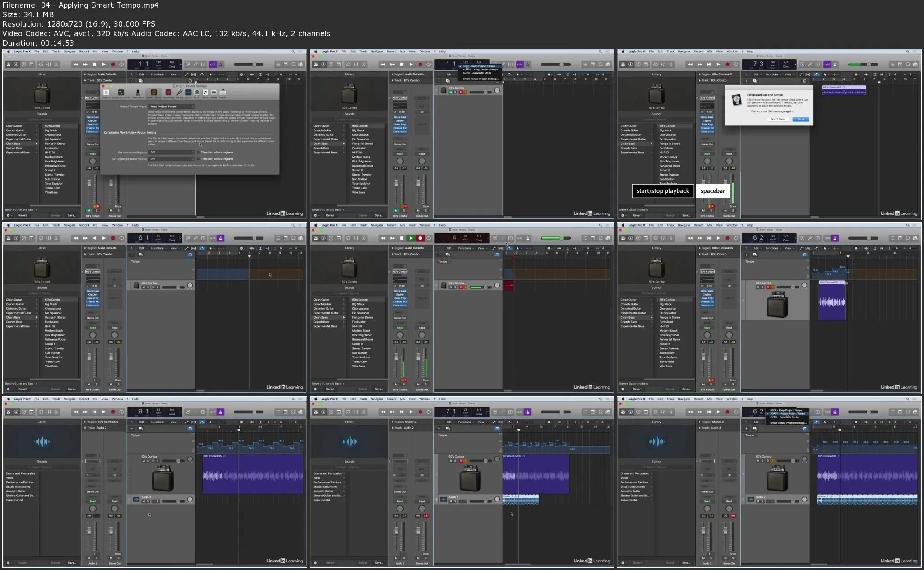Solo Audio 2 track in bottom-right frame
The height and width of the screenshot is (570, 924).
[762, 501]
